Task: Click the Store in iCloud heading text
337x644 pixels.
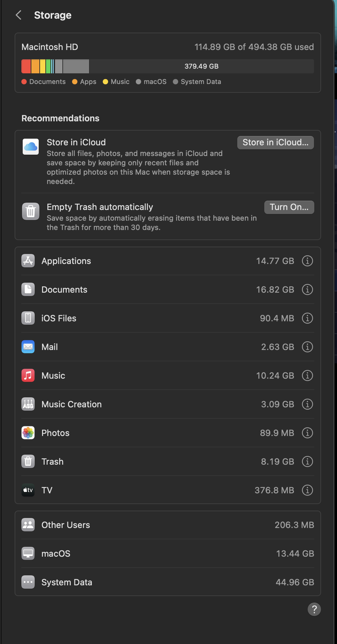Action: click(76, 142)
